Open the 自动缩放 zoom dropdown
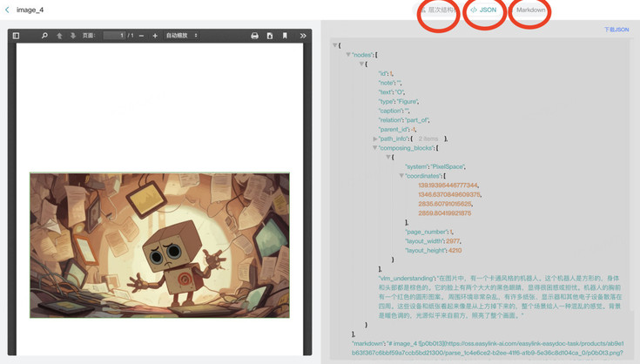Viewport: 640px width, 364px height. [182, 36]
